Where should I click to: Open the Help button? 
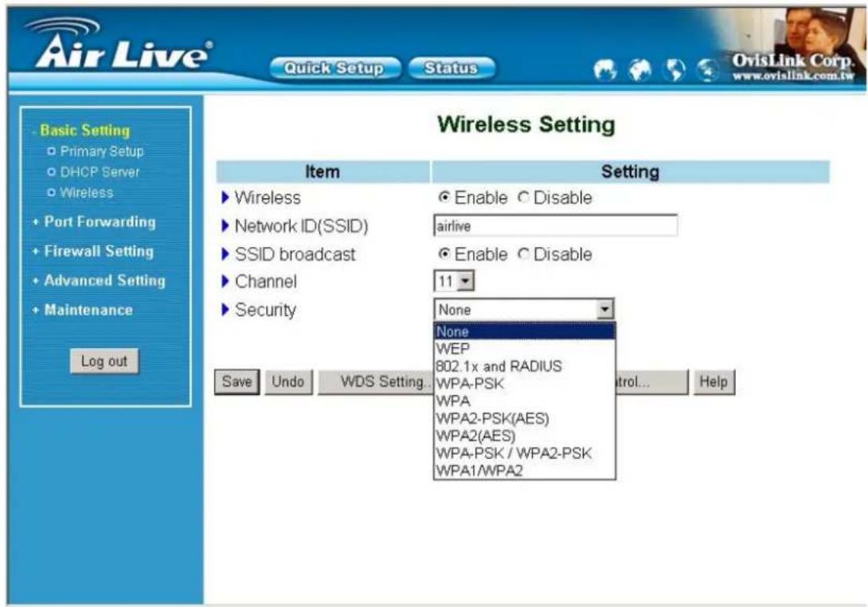click(x=713, y=382)
